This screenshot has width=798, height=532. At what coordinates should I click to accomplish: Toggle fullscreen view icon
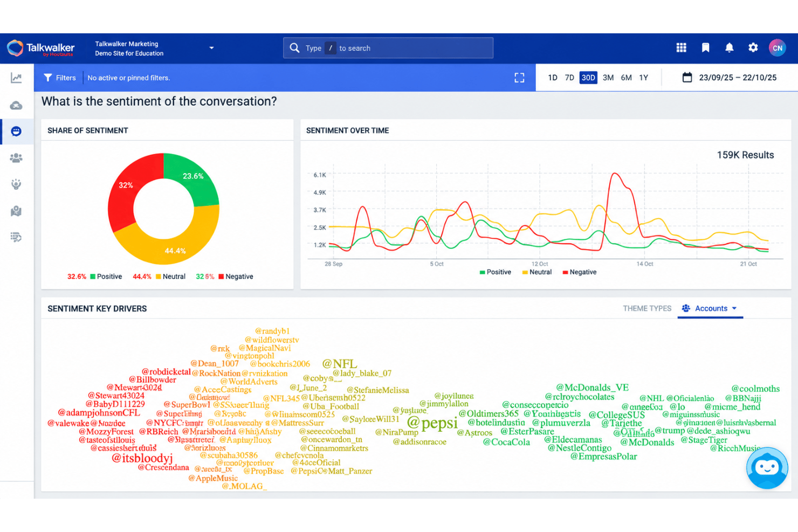click(x=519, y=78)
